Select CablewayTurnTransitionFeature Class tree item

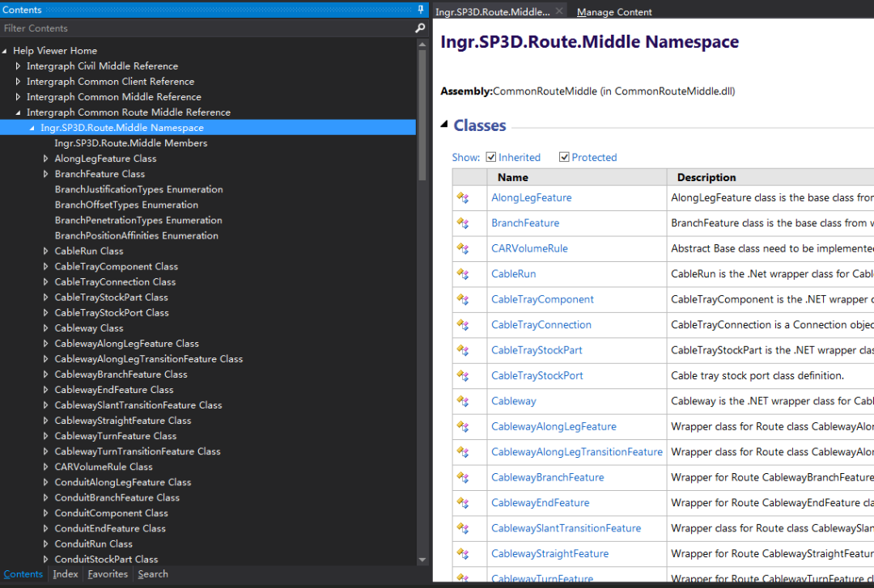138,451
